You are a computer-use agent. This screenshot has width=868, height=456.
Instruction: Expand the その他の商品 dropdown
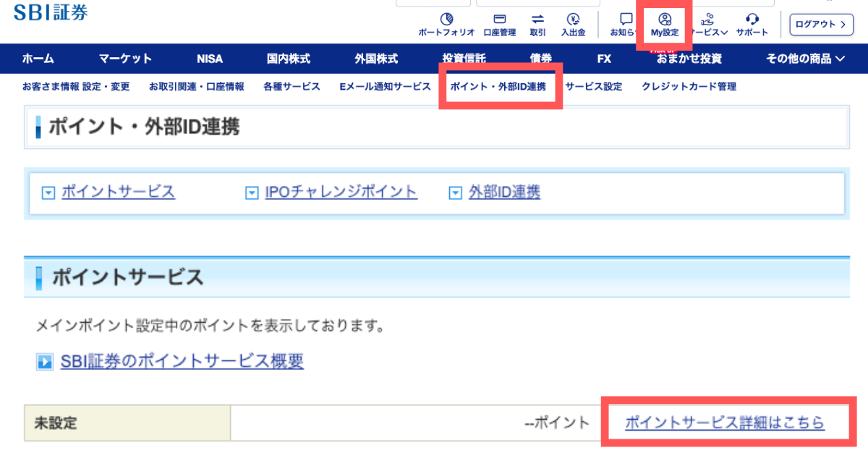click(x=805, y=59)
